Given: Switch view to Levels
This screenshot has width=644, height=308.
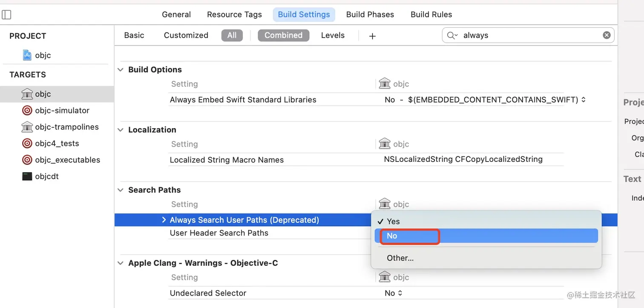Looking at the screenshot, I should (x=333, y=35).
